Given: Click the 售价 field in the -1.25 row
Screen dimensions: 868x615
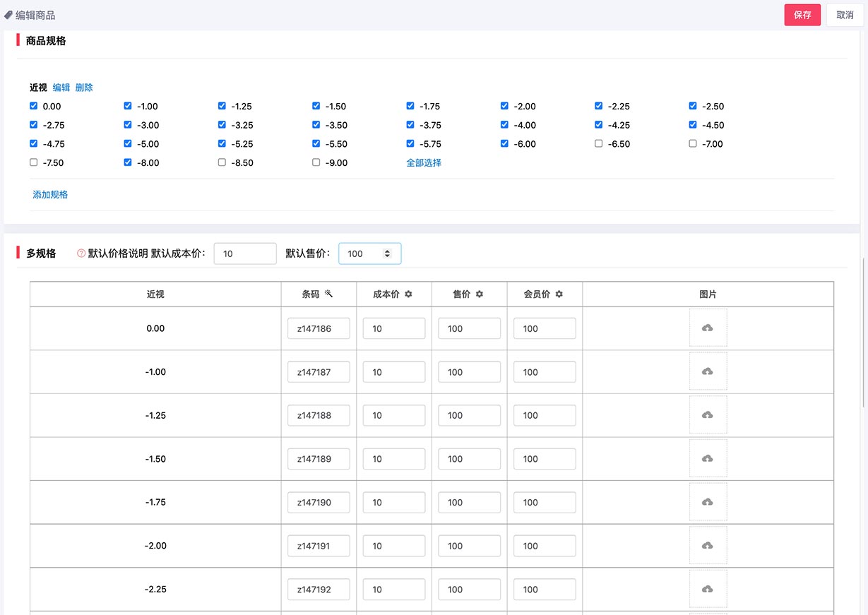Looking at the screenshot, I should click(x=470, y=415).
